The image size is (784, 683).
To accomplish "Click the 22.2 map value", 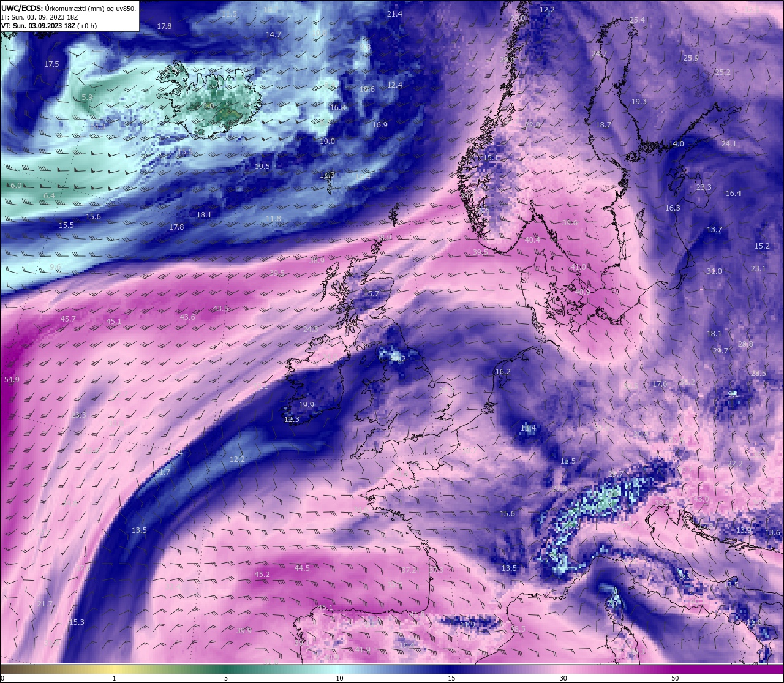I will [x=735, y=464].
